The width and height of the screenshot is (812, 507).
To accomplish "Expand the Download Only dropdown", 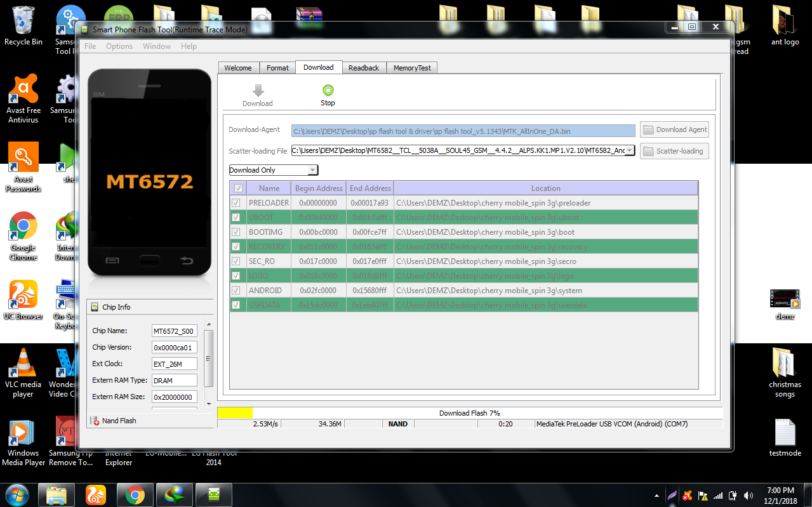I will click(312, 170).
